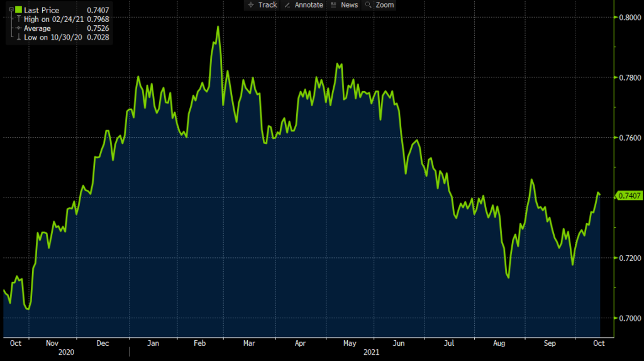Image resolution: width=644 pixels, height=361 pixels.
Task: Click the News list icon
Action: point(333,5)
